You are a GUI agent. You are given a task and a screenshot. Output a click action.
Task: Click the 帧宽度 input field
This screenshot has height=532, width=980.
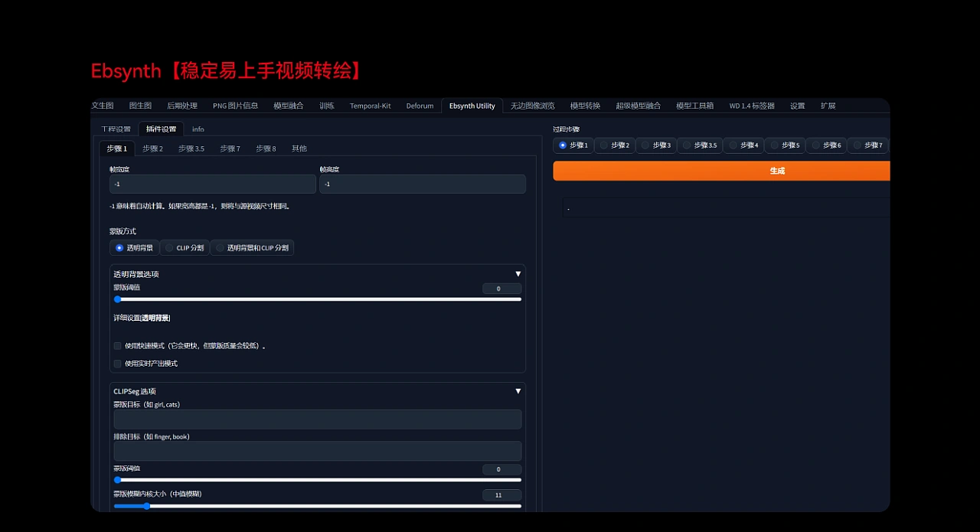pos(213,184)
